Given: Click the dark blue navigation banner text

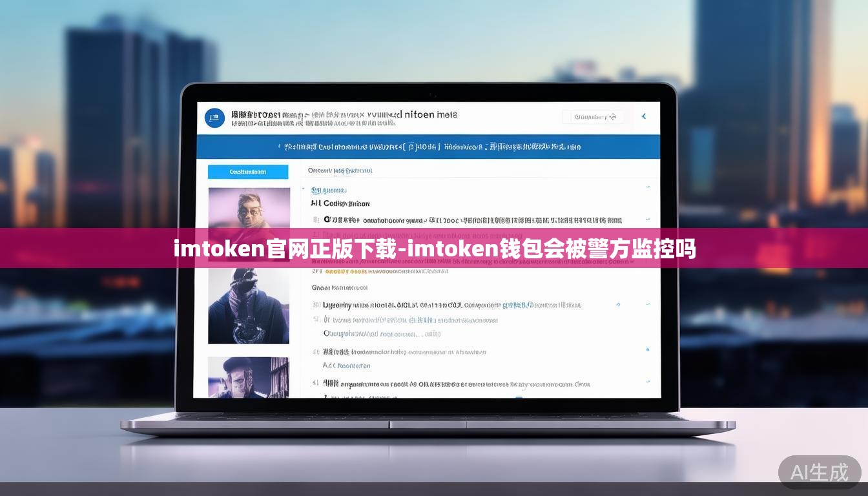Looking at the screenshot, I should (429, 147).
